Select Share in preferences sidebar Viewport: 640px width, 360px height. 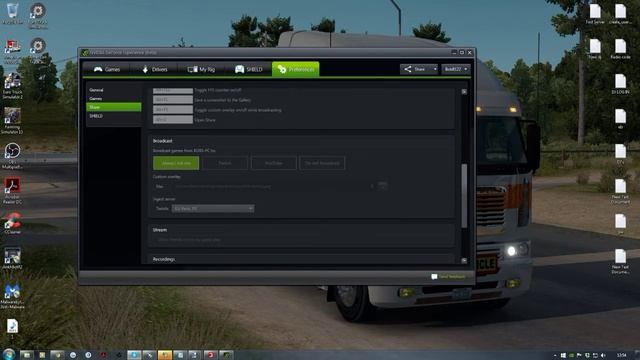[113, 107]
